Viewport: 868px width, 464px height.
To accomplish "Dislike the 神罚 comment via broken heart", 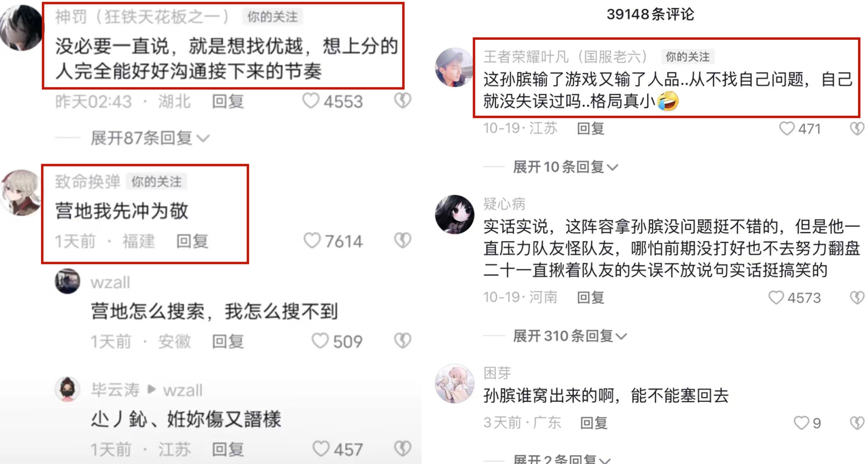I will coord(402,101).
